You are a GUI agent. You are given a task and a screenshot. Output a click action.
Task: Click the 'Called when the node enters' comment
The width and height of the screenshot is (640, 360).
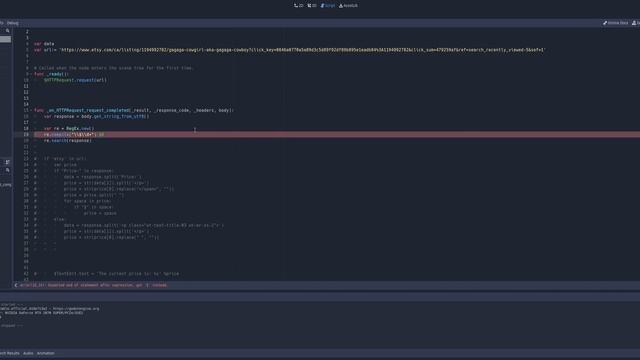pyautogui.click(x=114, y=68)
